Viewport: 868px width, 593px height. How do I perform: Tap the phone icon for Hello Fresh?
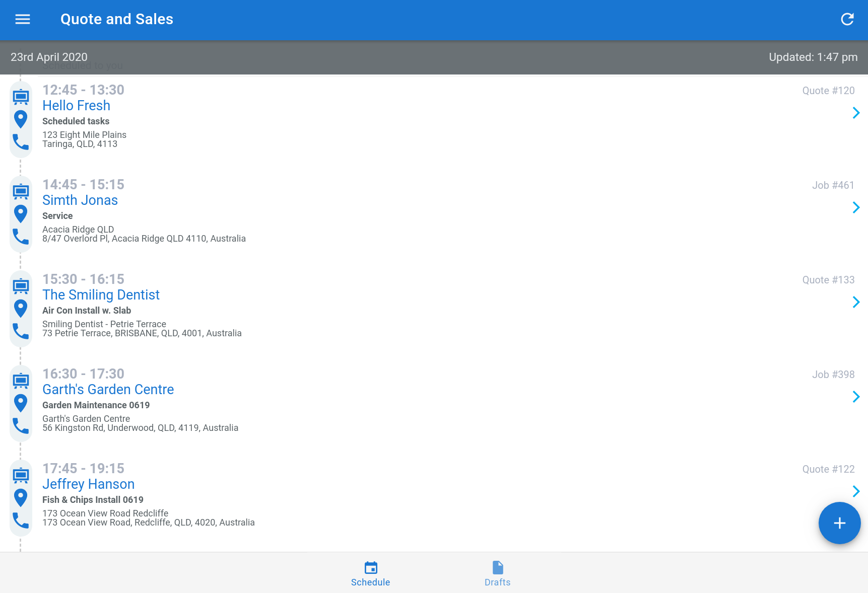tap(21, 142)
